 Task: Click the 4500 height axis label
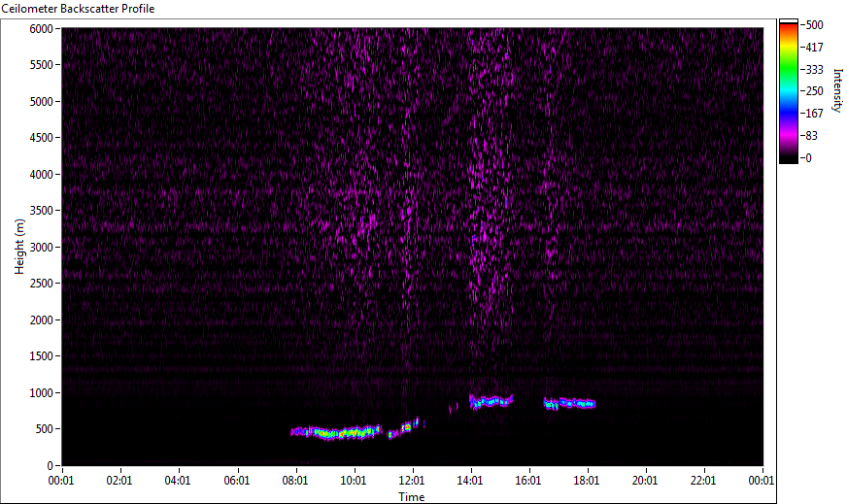41,138
